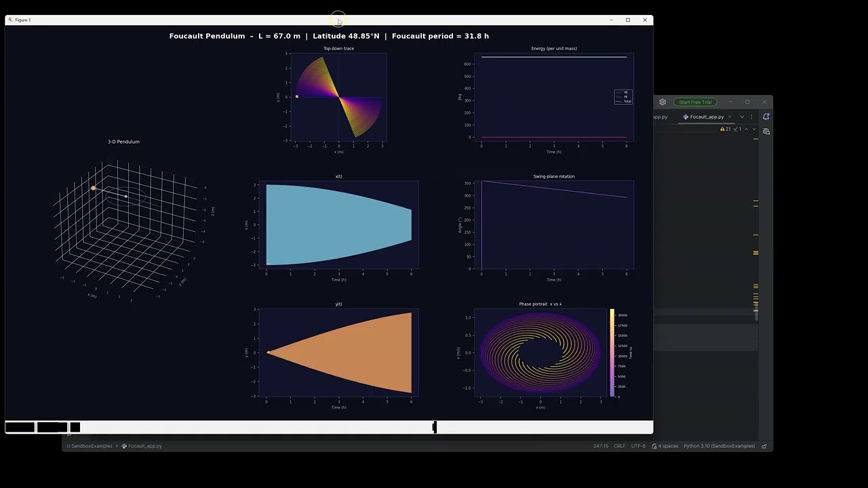Click the Energy (per unit mass) plot

pos(554,97)
